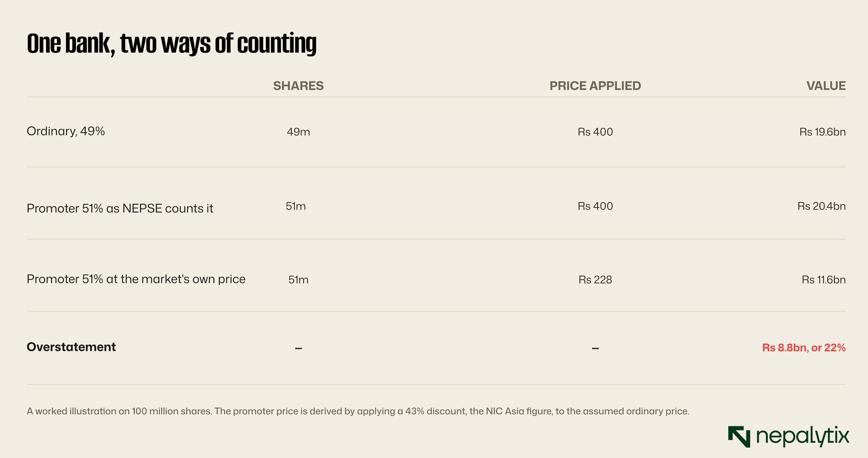Select 'Promoter 51% at the market's own price'
The height and width of the screenshot is (458, 868).
tap(136, 279)
